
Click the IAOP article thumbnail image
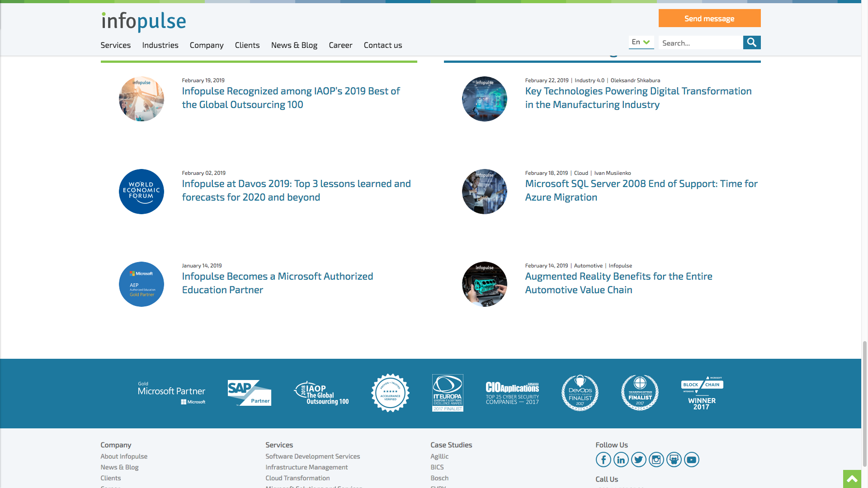coord(142,99)
